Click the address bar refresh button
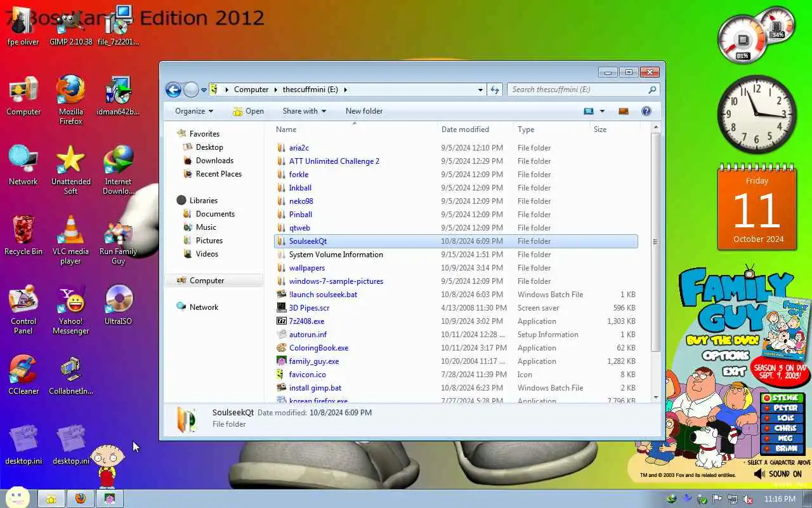This screenshot has height=508, width=812. 495,90
